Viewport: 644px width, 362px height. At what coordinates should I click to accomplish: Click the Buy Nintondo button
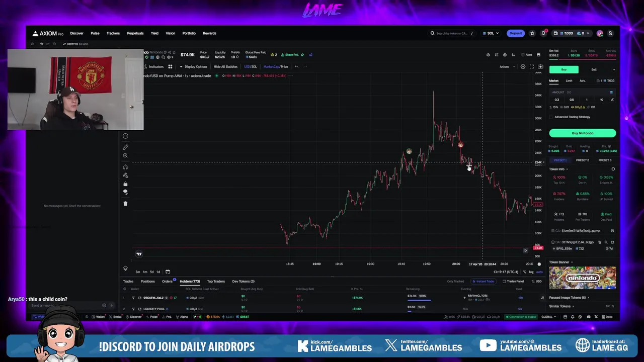coord(583,133)
